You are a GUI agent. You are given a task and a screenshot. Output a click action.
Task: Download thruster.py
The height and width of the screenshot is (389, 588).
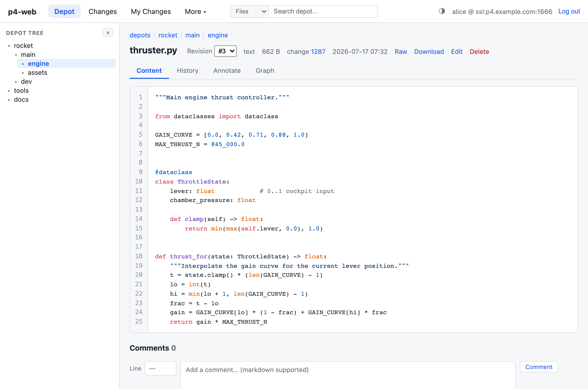point(429,52)
